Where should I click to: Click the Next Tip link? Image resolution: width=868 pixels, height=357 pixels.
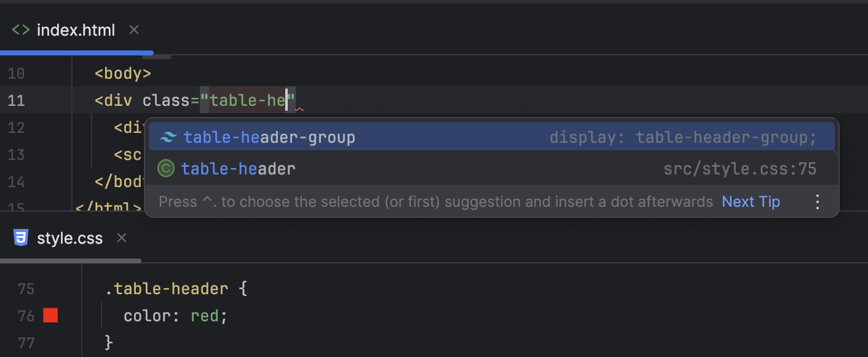coord(751,201)
